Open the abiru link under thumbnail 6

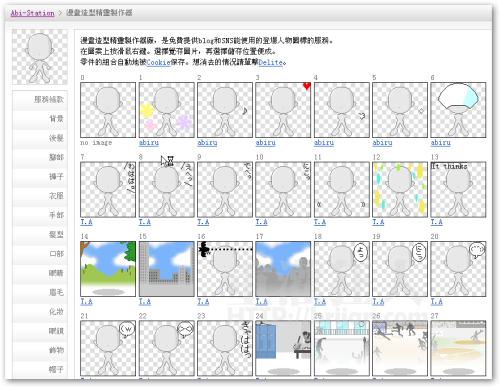(x=440, y=143)
